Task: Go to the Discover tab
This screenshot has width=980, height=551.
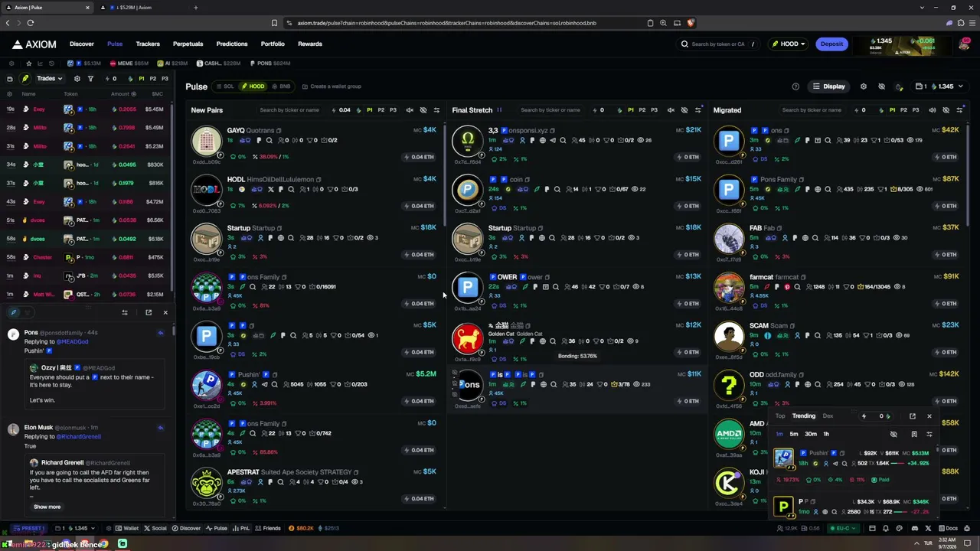Action: click(x=82, y=44)
